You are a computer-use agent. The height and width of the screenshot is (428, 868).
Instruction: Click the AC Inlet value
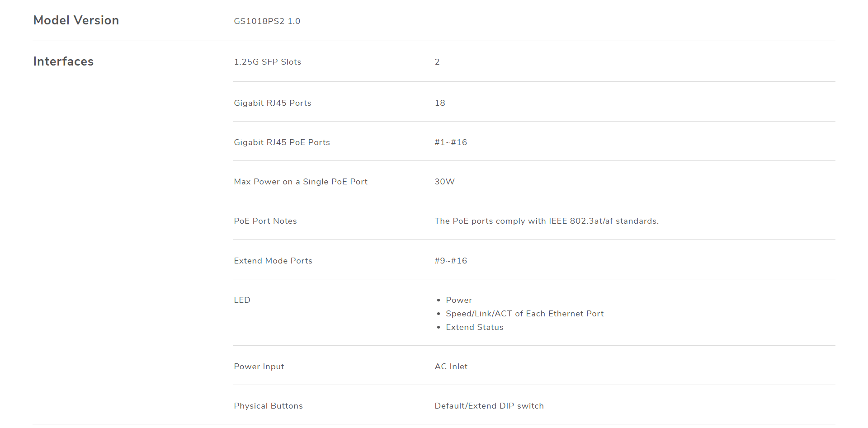[451, 367]
